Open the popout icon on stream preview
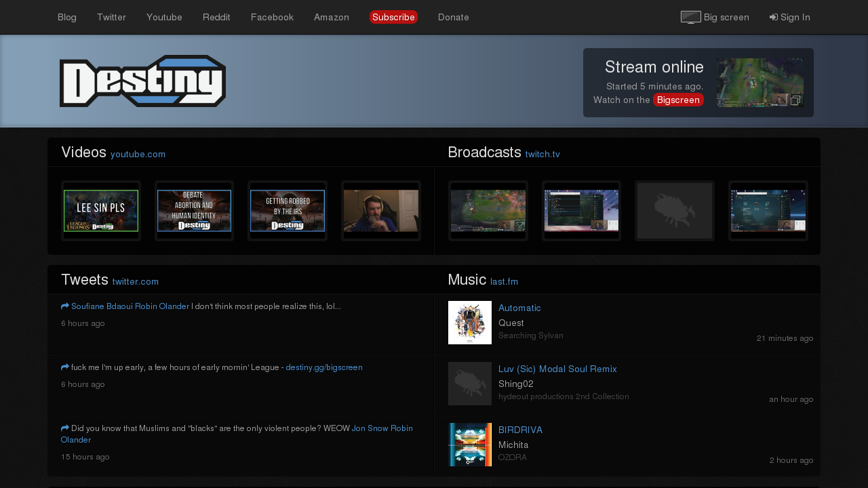The width and height of the screenshot is (868, 488). 795,100
